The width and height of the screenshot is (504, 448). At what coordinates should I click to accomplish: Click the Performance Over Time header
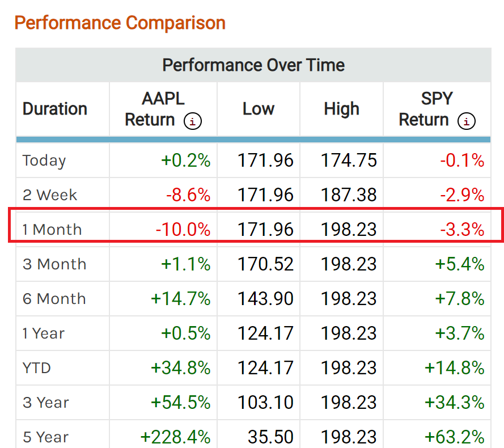[253, 65]
